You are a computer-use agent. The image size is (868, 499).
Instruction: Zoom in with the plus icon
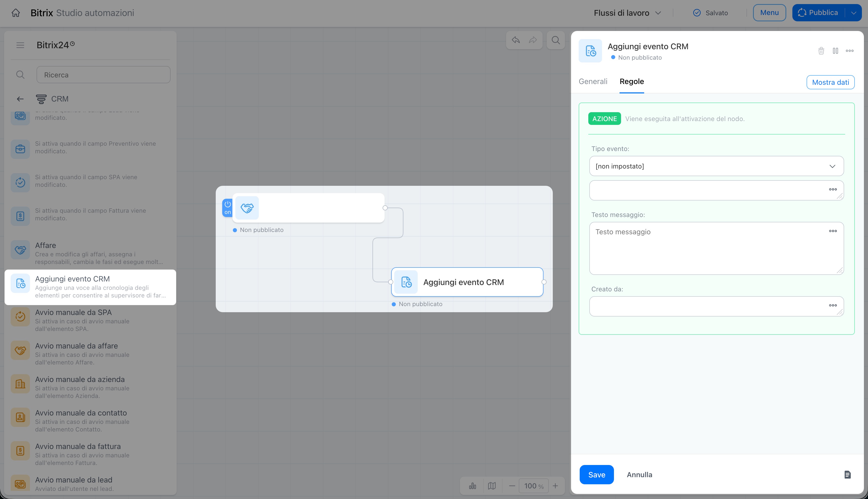tap(555, 486)
